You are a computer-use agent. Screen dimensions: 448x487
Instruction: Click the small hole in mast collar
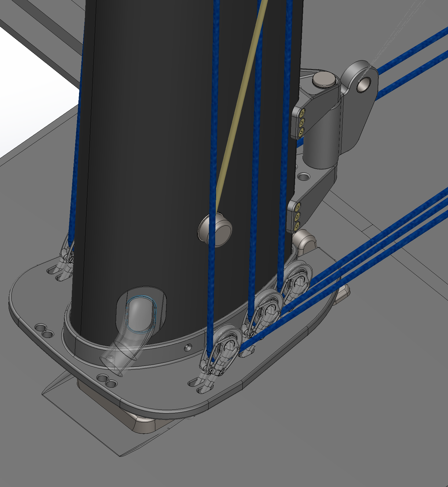pyautogui.click(x=188, y=347)
